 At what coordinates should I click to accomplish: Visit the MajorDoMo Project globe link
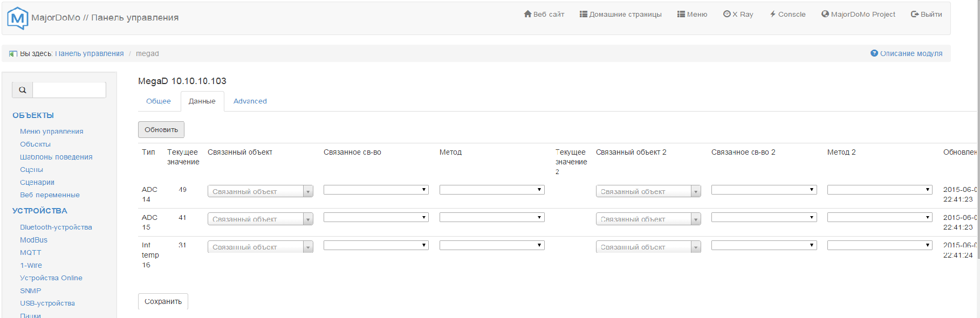pos(858,15)
